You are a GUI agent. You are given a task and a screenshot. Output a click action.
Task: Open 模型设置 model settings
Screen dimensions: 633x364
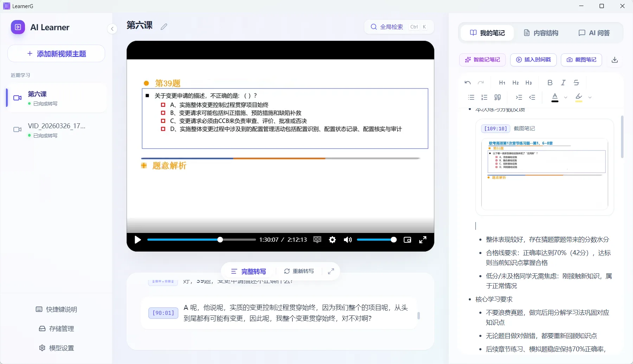56,348
